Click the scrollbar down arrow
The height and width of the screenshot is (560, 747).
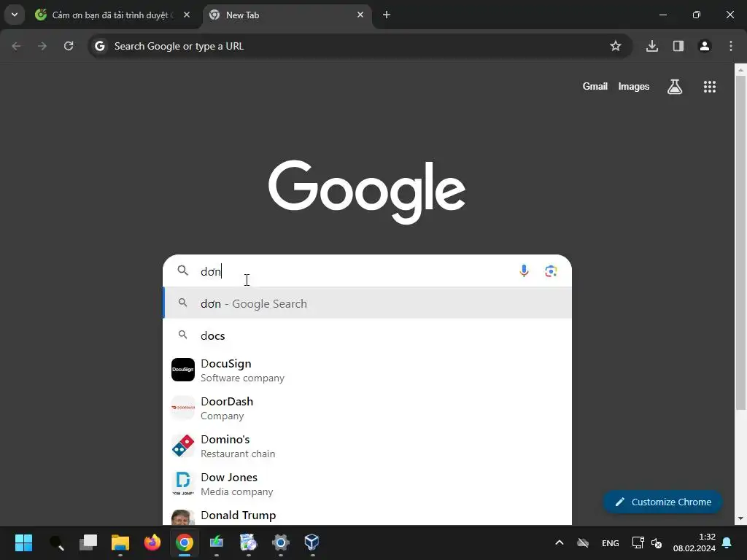pyautogui.click(x=740, y=518)
